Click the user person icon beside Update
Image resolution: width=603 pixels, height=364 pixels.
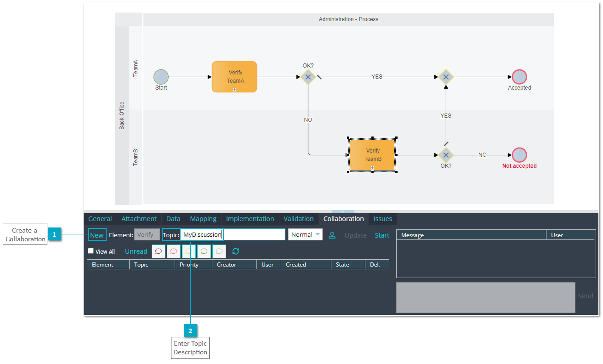(x=332, y=235)
